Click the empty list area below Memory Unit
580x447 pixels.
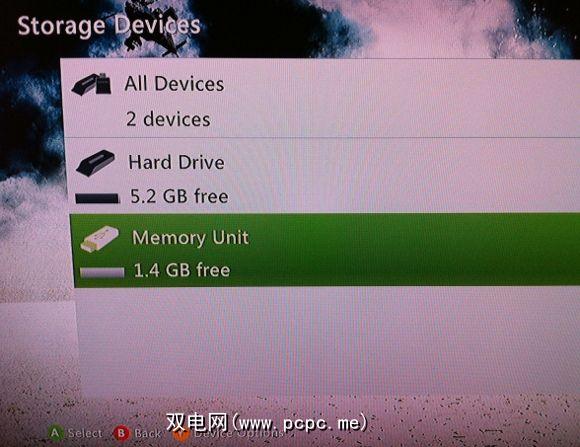(327, 344)
